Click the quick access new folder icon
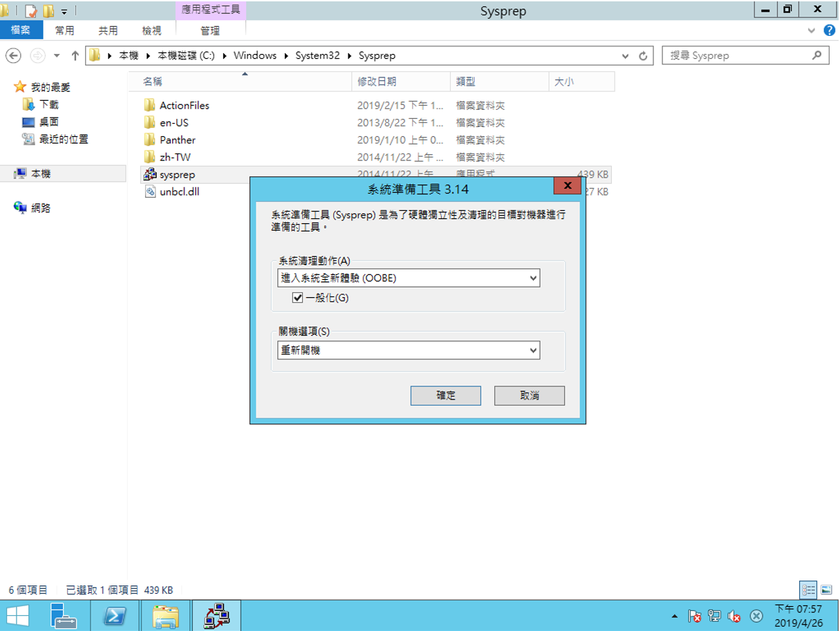The width and height of the screenshot is (840, 631). tap(48, 11)
